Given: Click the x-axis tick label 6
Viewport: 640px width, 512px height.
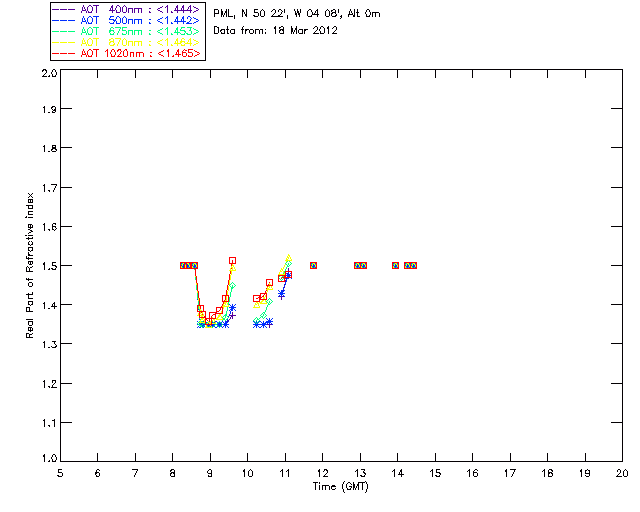Looking at the screenshot, I should click(x=98, y=473).
